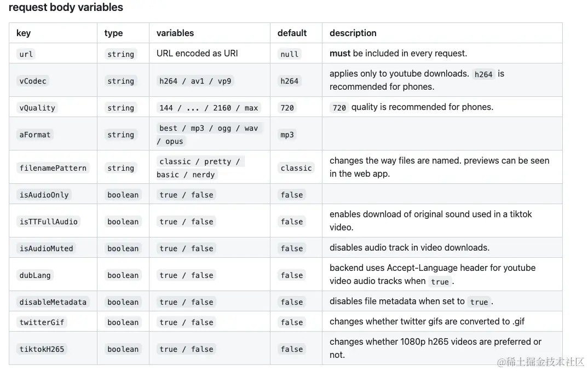This screenshot has width=588, height=371.
Task: Click the "isAudioMuted" key label
Action: coord(47,248)
